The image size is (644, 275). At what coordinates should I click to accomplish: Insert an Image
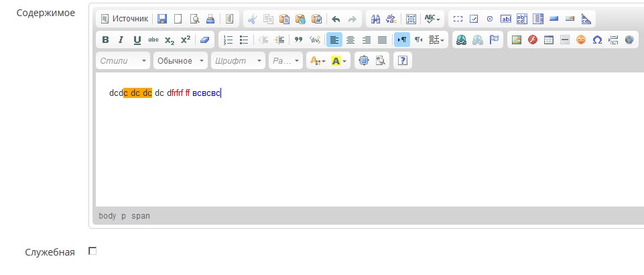[517, 40]
